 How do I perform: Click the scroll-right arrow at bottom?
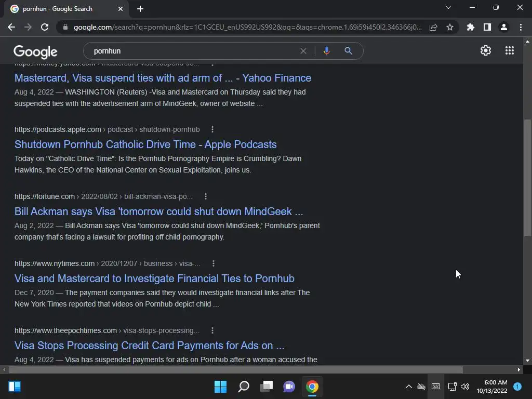coord(519,369)
